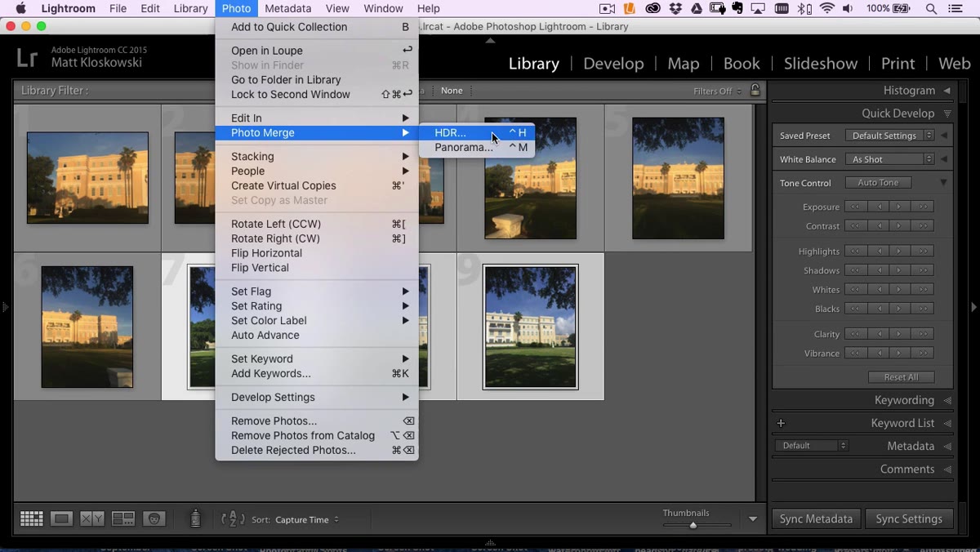Switch to the Slideshow module

click(x=821, y=63)
